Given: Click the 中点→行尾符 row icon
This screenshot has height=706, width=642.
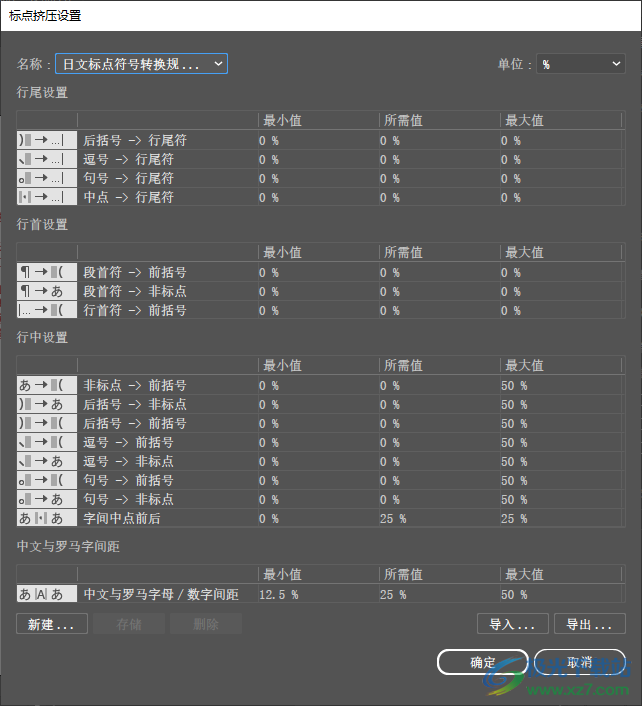Looking at the screenshot, I should pos(47,197).
